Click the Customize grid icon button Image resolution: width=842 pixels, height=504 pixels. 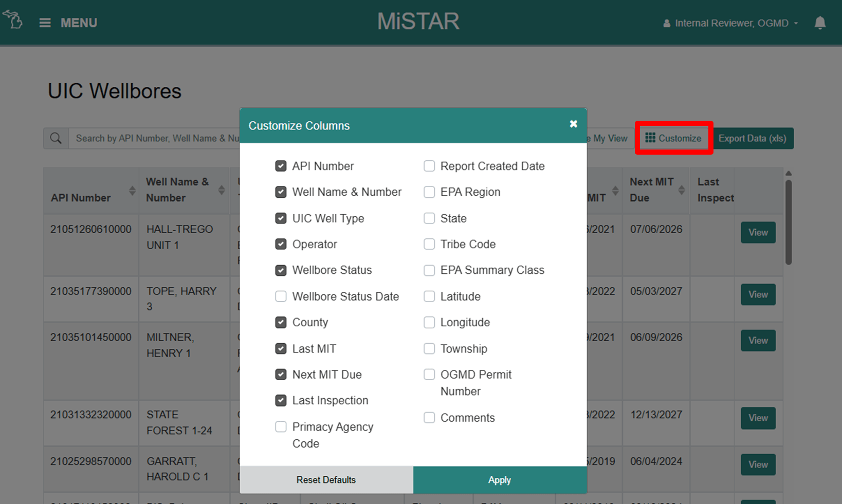[673, 138]
